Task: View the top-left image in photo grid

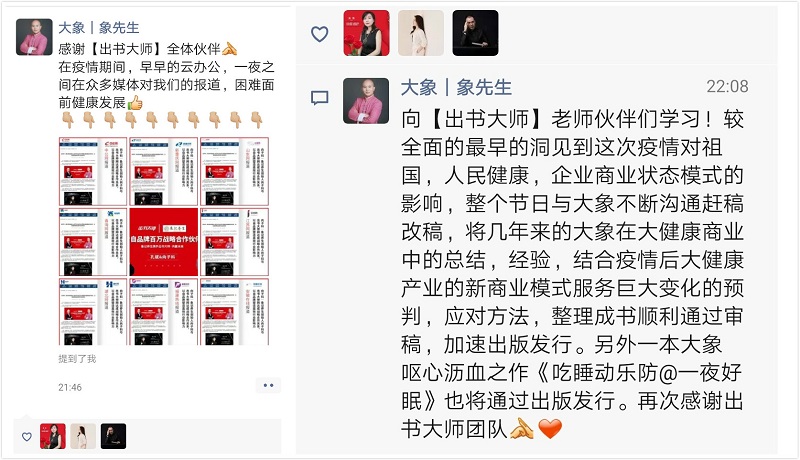Action: click(x=93, y=171)
